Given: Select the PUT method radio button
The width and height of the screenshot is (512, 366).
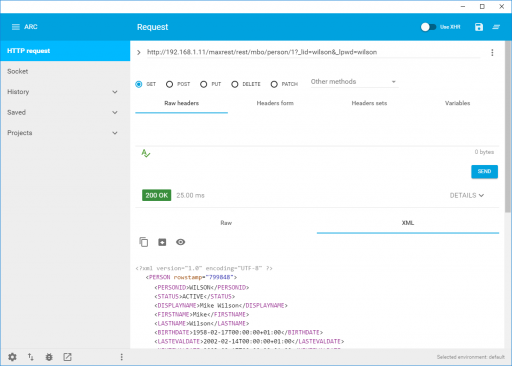Looking at the screenshot, I should [203, 84].
